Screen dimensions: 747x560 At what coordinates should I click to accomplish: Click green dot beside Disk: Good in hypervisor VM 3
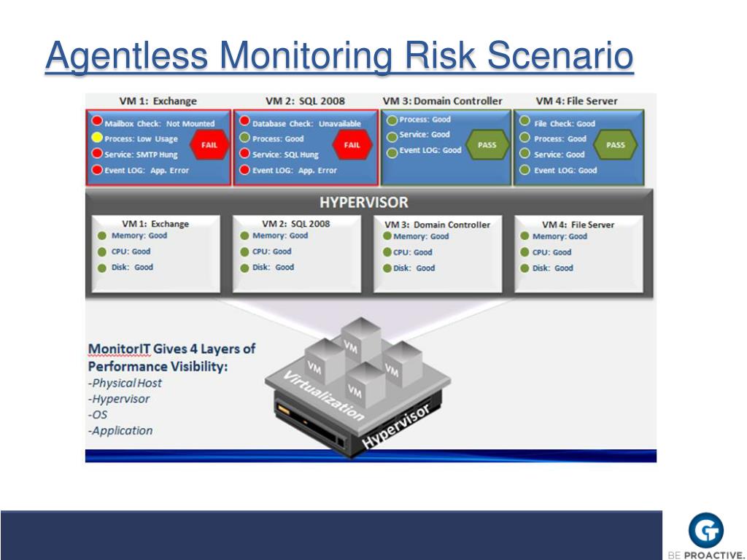coord(387,268)
